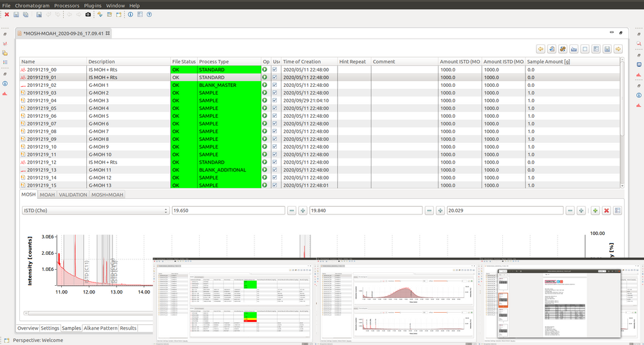Sort by the Time of Creation column header
This screenshot has height=345, width=644.
tap(309, 62)
